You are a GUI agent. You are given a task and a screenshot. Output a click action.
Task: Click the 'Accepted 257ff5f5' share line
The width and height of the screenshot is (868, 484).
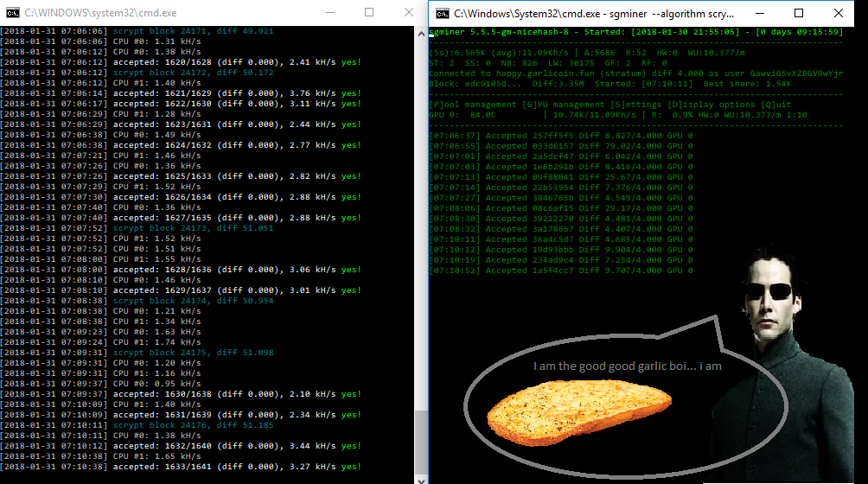pyautogui.click(x=561, y=136)
